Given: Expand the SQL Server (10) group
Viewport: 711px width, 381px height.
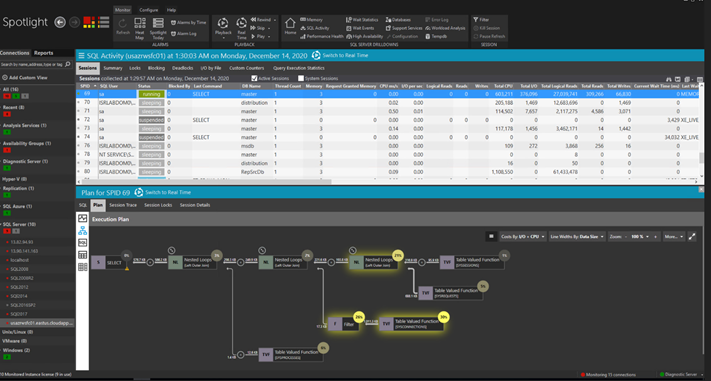Looking at the screenshot, I should pyautogui.click(x=1, y=224).
